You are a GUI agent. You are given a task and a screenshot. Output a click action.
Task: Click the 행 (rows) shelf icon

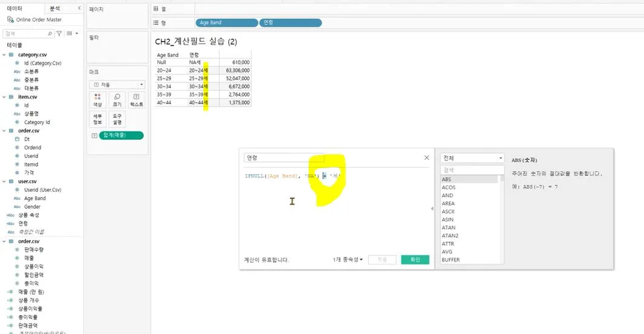tap(156, 22)
